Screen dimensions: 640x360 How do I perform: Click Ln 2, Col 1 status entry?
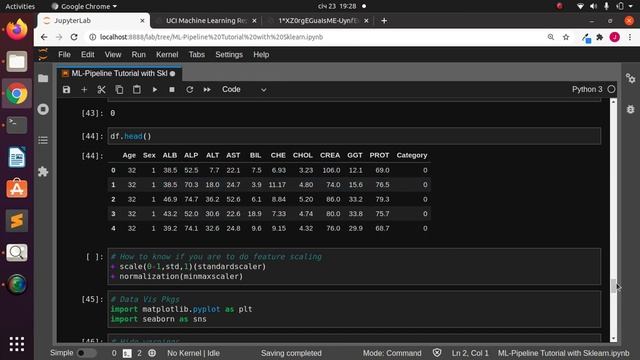(470, 353)
